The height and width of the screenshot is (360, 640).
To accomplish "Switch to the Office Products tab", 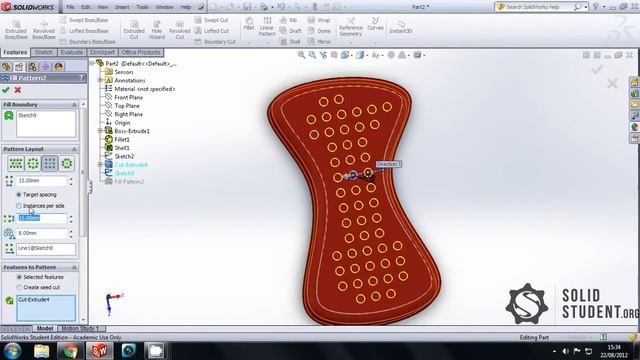I will [x=141, y=52].
